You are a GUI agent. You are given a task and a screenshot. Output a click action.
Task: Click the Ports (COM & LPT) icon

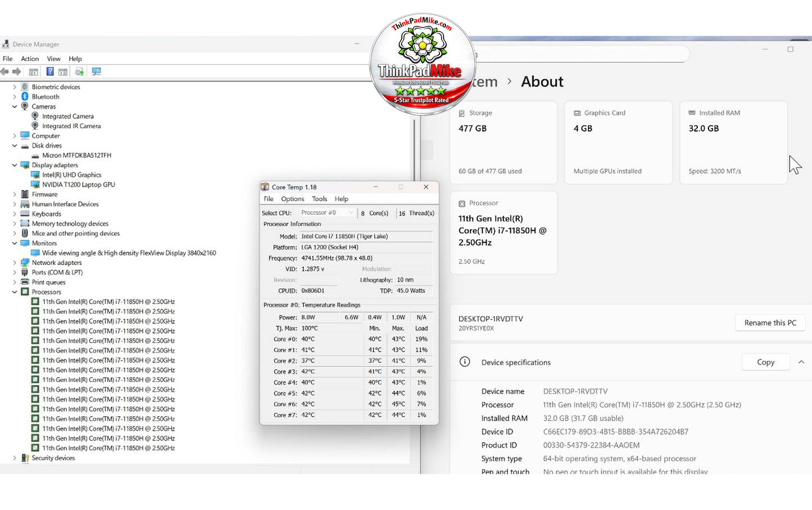(25, 272)
